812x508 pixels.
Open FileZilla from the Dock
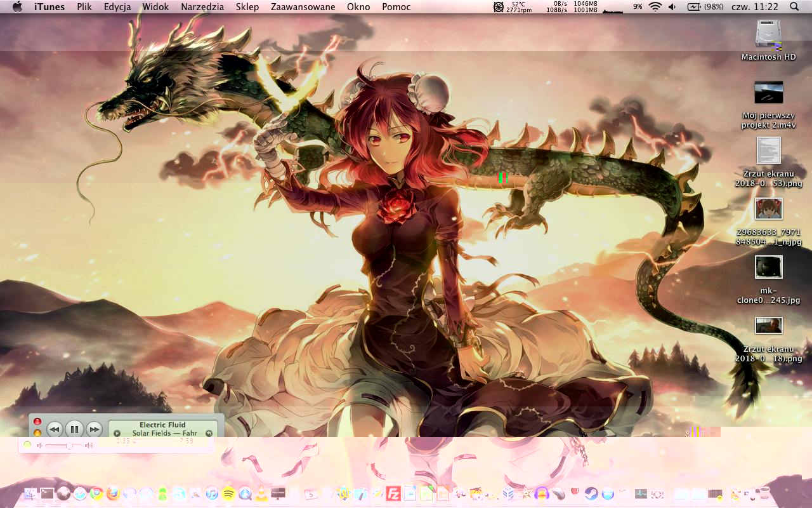393,493
